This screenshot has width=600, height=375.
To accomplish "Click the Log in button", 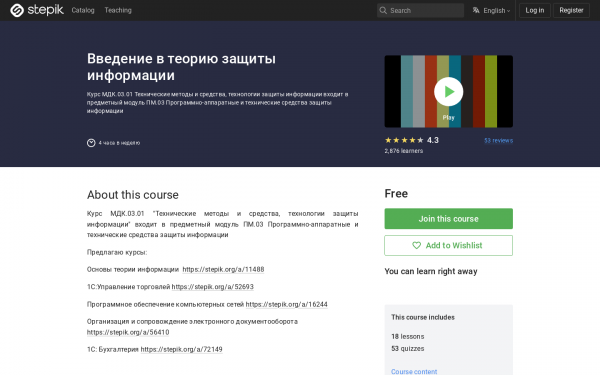I will [x=535, y=10].
